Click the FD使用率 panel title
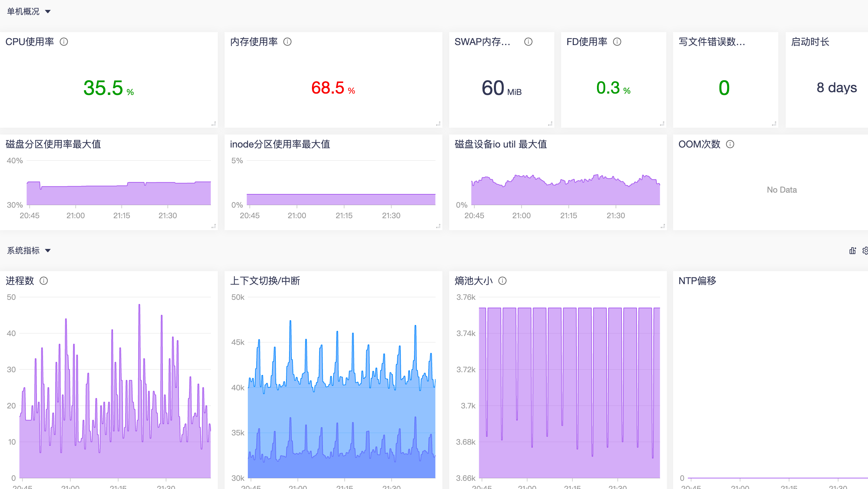 (x=587, y=42)
